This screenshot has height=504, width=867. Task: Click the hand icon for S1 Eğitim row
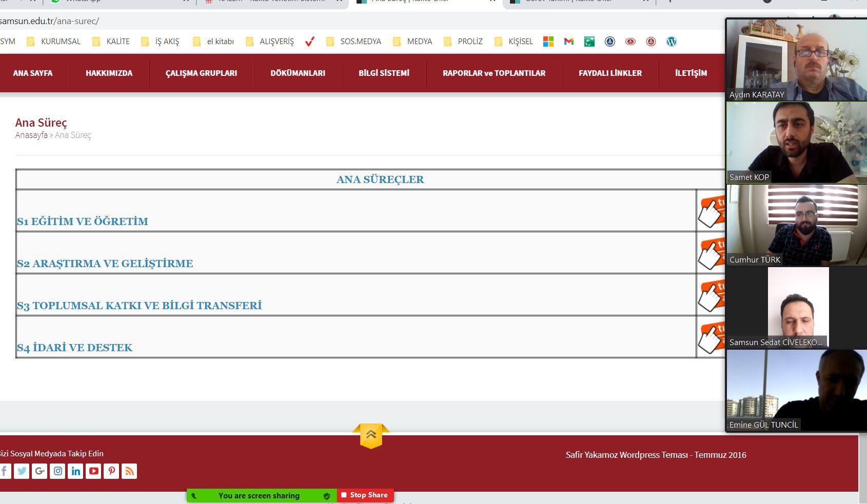(x=712, y=211)
